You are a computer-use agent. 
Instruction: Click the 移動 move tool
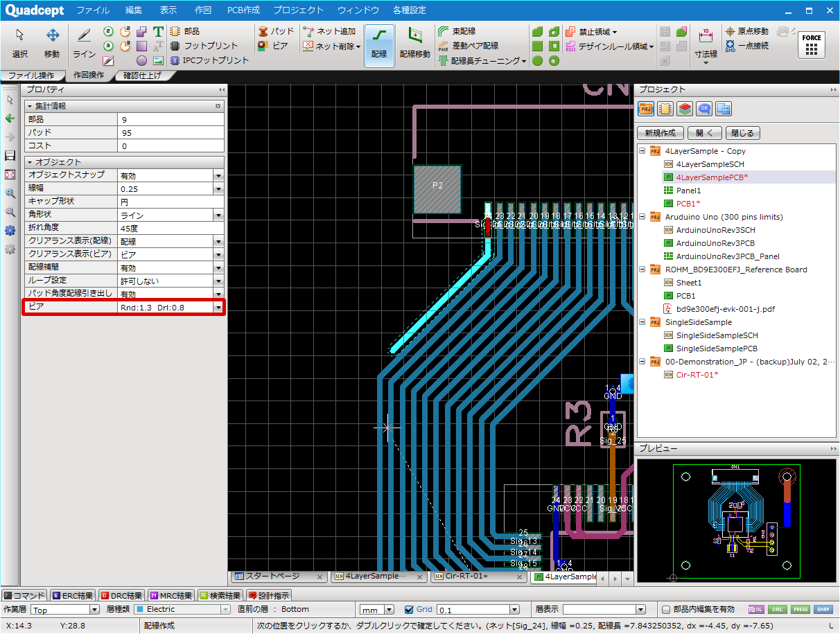[x=52, y=42]
